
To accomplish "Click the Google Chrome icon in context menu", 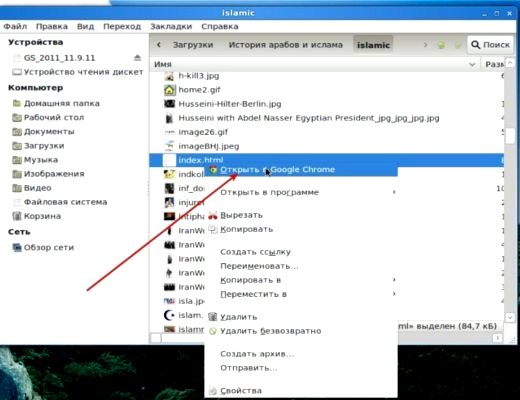I will (213, 170).
